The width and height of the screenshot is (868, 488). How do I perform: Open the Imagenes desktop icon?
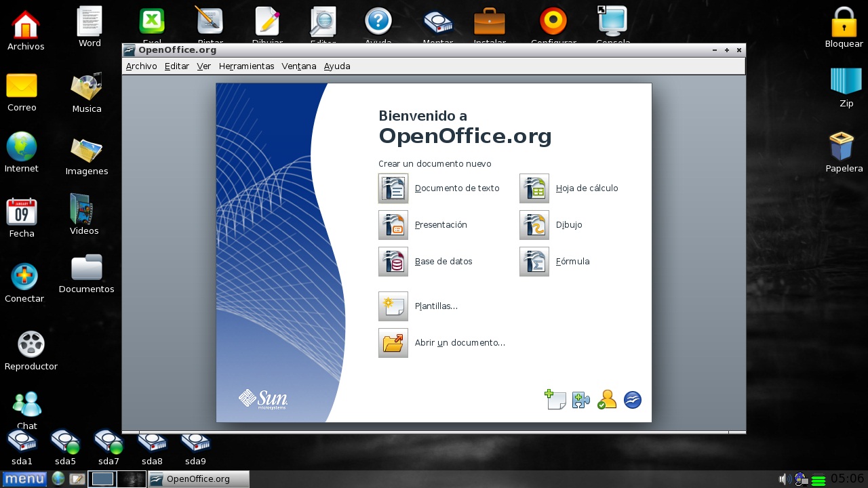click(x=87, y=150)
